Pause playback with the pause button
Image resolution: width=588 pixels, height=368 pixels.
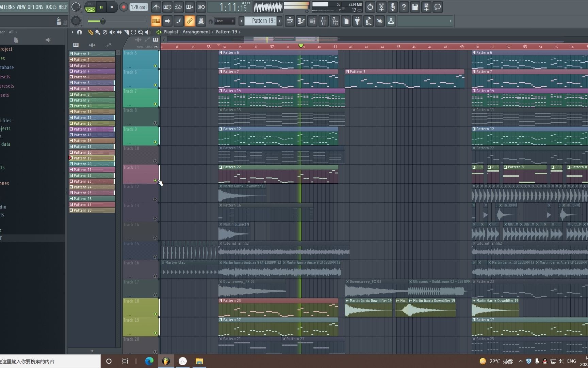click(101, 7)
